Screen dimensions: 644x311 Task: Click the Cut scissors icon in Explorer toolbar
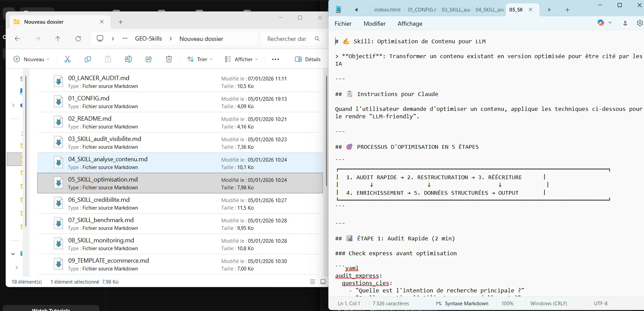68,59
